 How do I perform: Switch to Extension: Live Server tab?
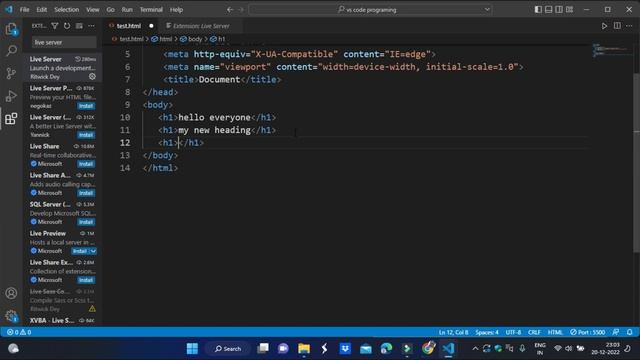(x=201, y=26)
